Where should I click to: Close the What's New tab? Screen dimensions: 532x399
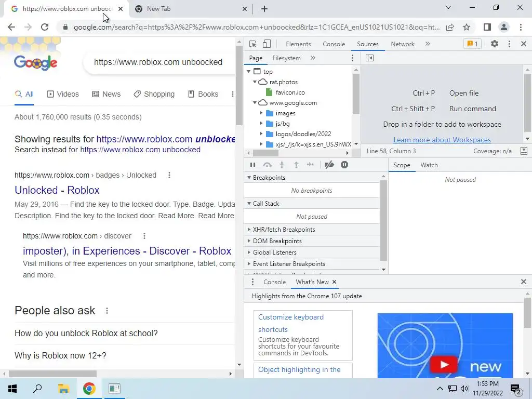pos(334,282)
